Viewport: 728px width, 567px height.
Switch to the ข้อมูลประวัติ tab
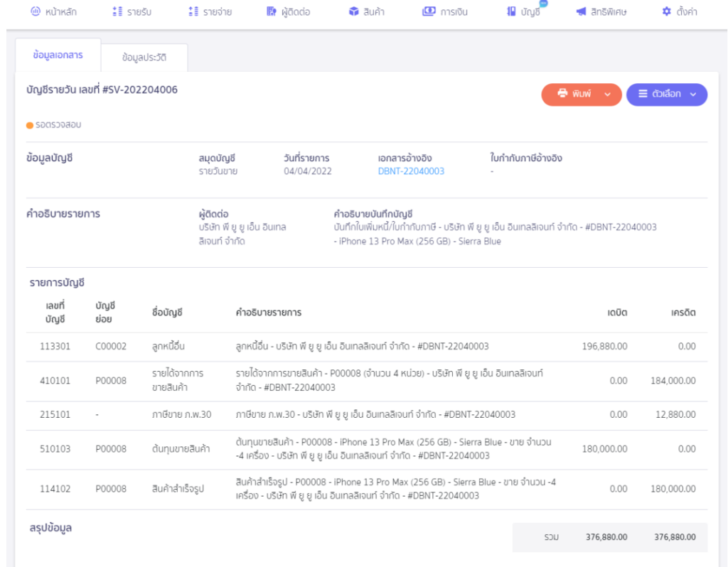point(144,58)
